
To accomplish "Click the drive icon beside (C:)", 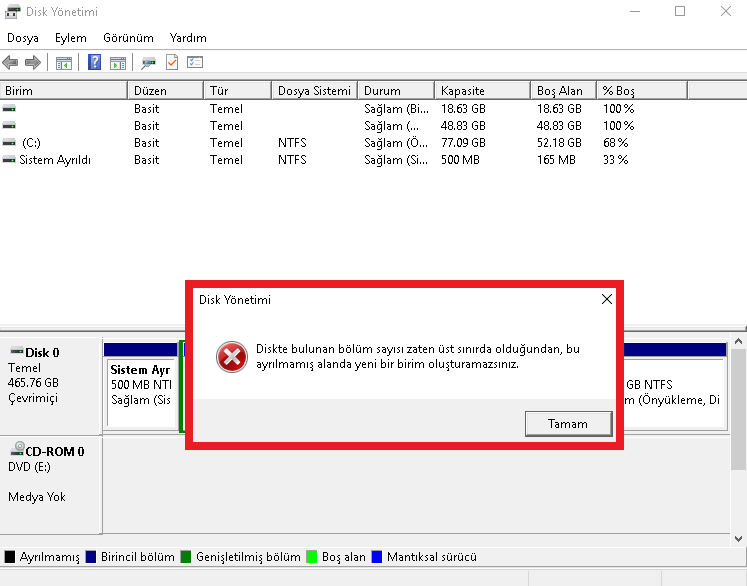I will click(9, 142).
